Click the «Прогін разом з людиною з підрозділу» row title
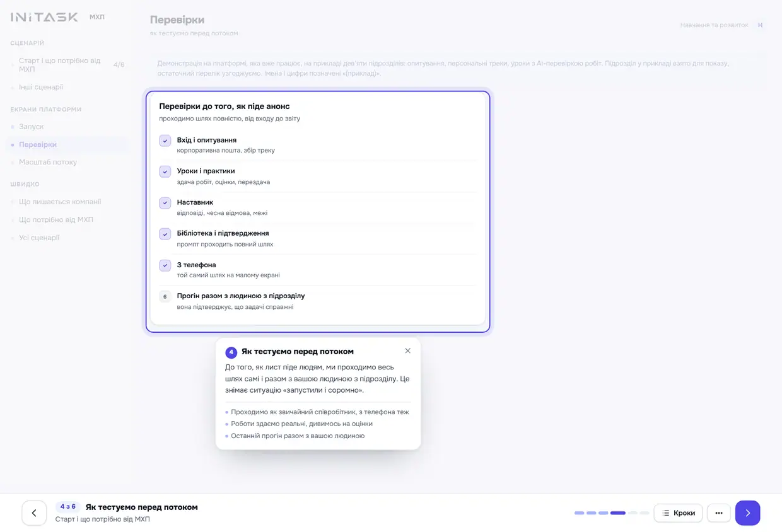This screenshot has height=532, width=782. tap(241, 296)
